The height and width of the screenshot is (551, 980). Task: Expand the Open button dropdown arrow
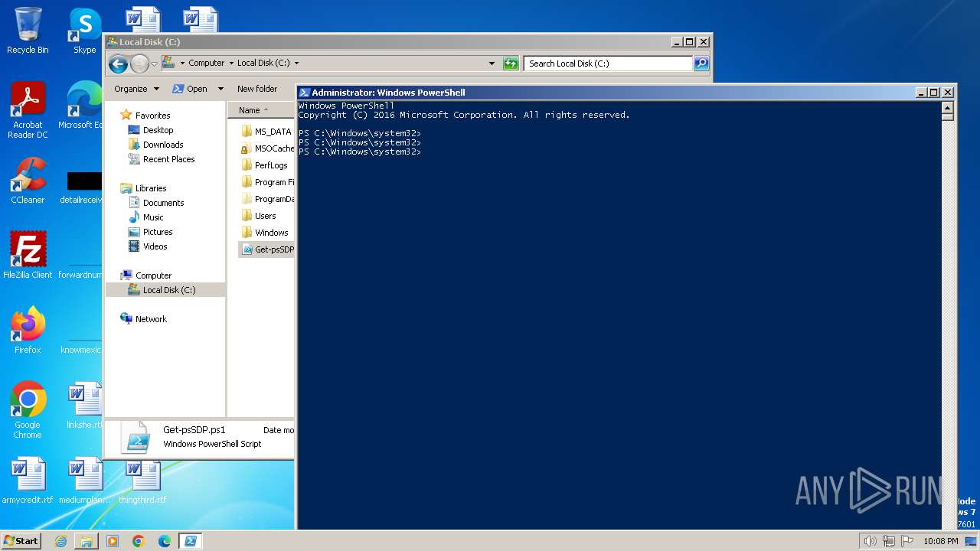[x=220, y=89]
